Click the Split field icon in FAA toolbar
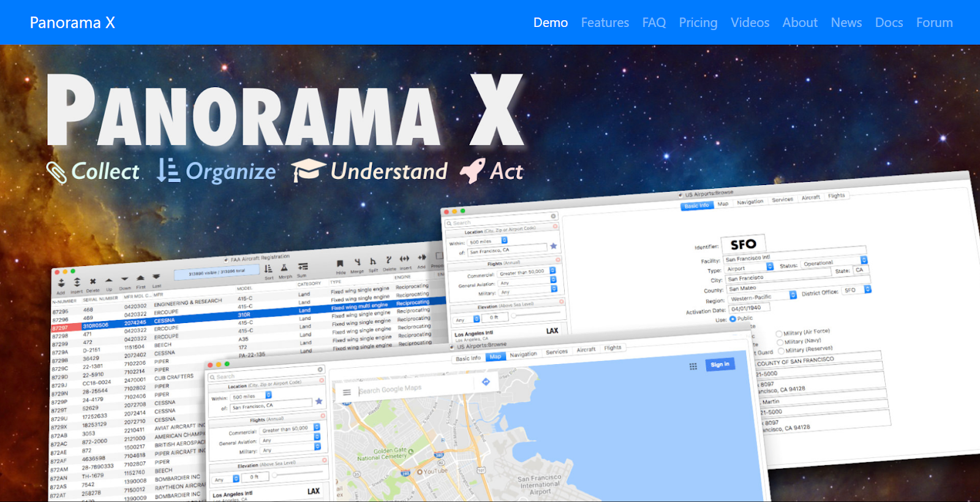 point(373,261)
